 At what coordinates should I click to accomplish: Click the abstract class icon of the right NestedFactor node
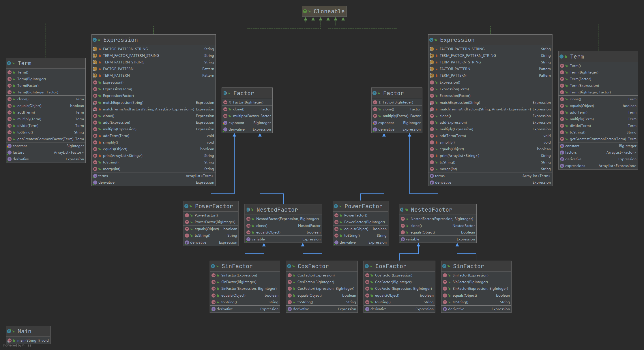tap(402, 210)
